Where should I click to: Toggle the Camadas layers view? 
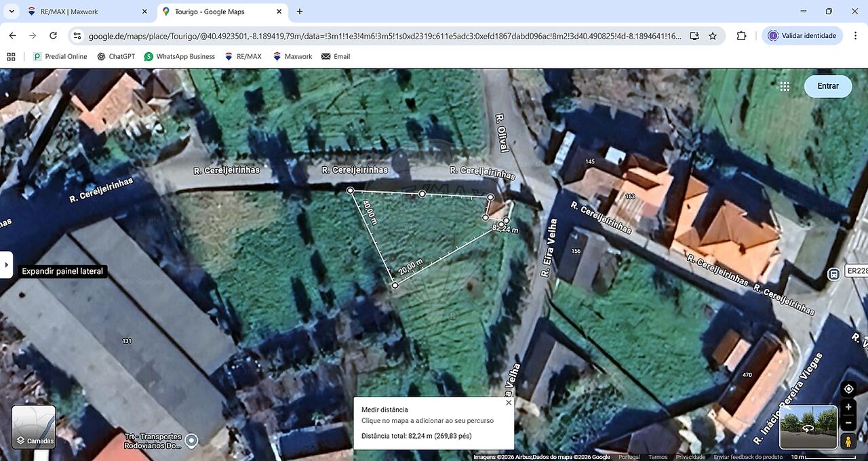(34, 427)
